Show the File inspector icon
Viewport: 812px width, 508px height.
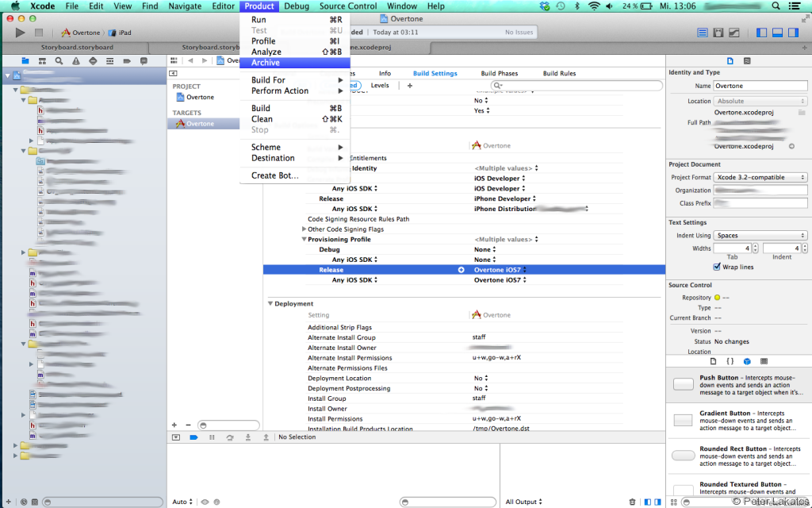pyautogui.click(x=730, y=60)
